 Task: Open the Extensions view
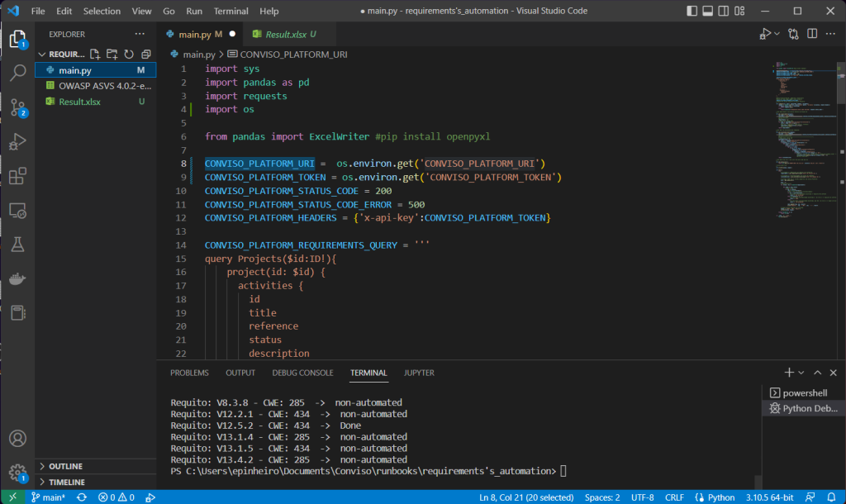17,176
